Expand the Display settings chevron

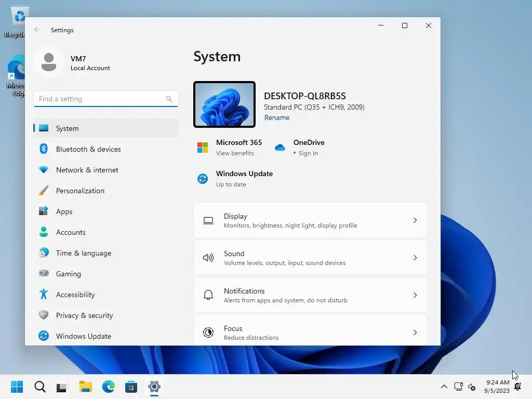415,220
